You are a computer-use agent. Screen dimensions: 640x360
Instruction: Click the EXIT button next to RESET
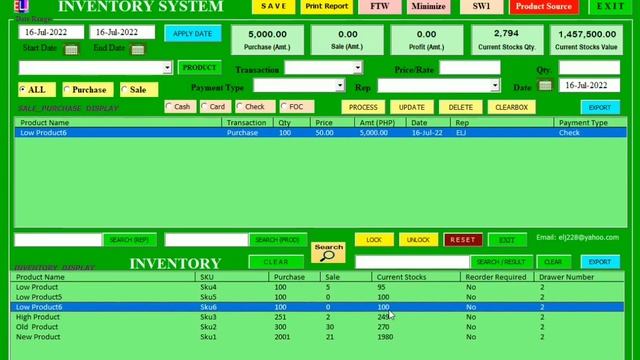[507, 240]
